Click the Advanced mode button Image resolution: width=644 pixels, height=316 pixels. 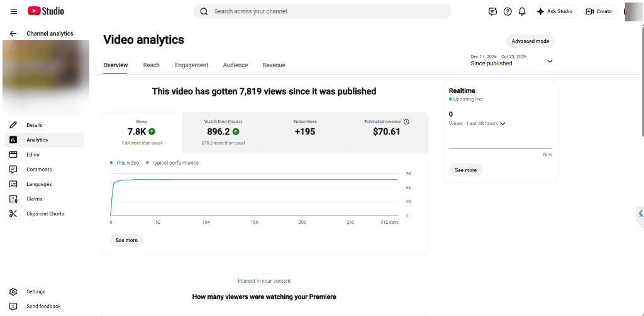click(530, 41)
